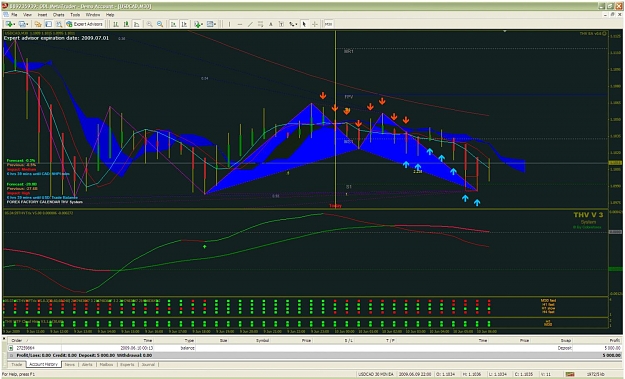Click the 'Today' vertical line marker
This screenshot has width=625, height=379.
pyautogui.click(x=335, y=206)
